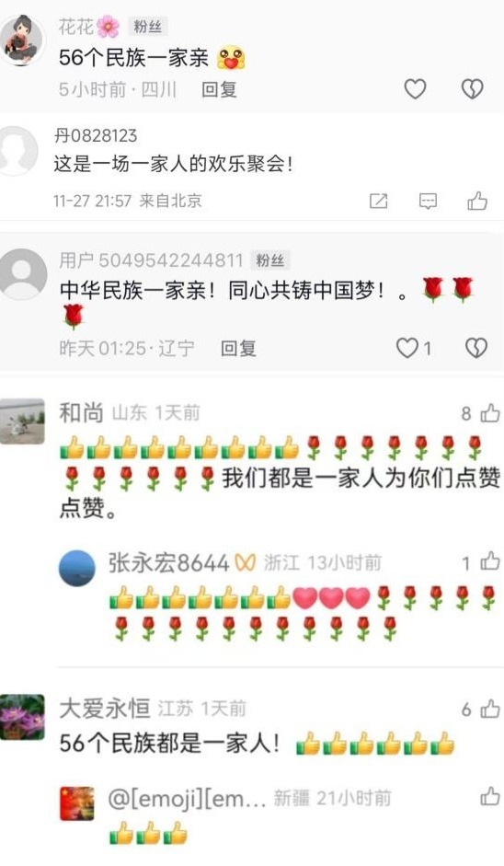Share 丹0828123's comment via forward icon

pos(378,201)
